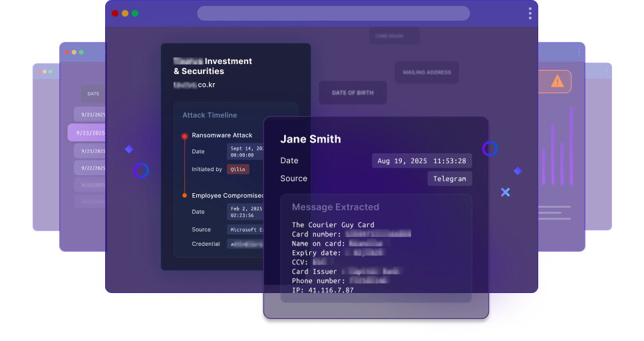Click the yellow dot on main browser window
Viewport: 644px width, 341px height.
click(x=125, y=13)
